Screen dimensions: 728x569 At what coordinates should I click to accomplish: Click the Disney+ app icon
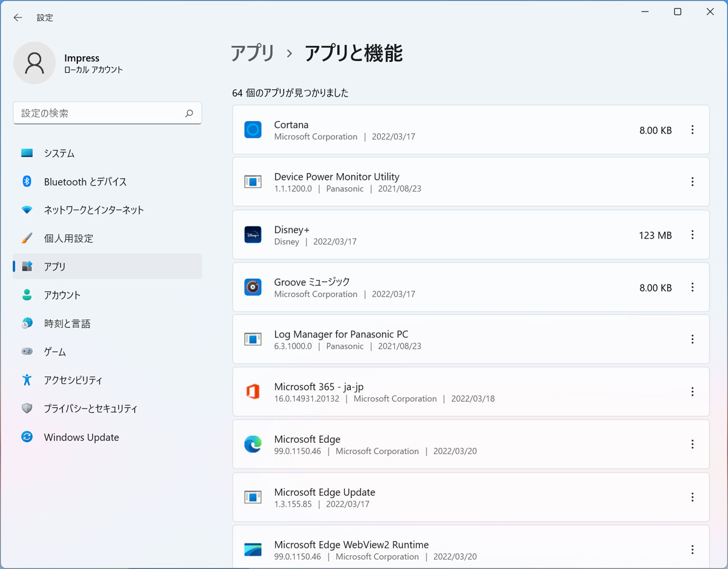pyautogui.click(x=253, y=234)
